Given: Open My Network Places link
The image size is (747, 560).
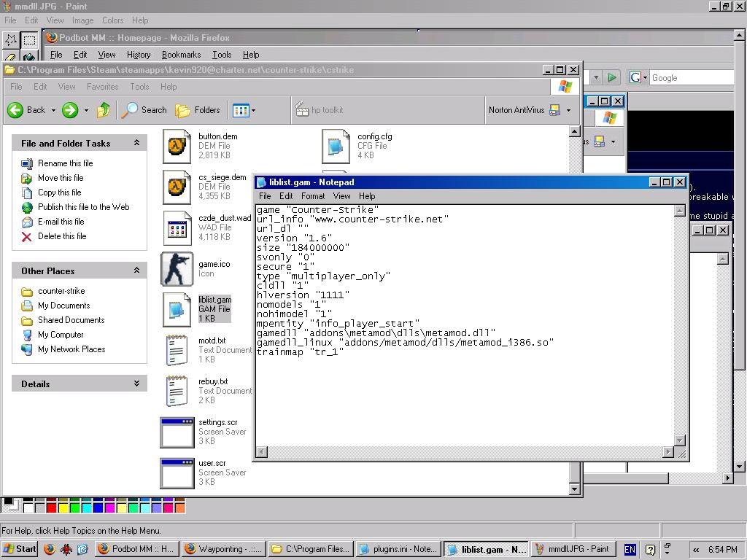Looking at the screenshot, I should tap(71, 349).
